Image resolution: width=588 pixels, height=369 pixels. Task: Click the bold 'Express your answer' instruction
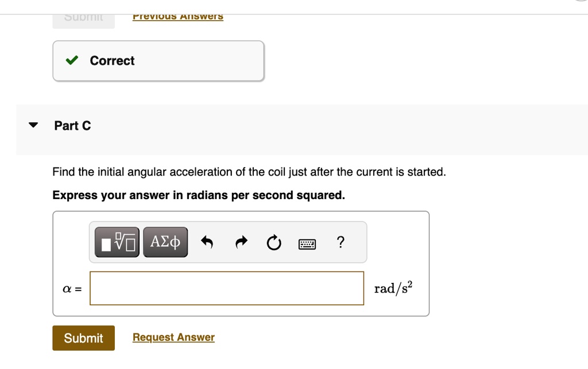(x=199, y=195)
